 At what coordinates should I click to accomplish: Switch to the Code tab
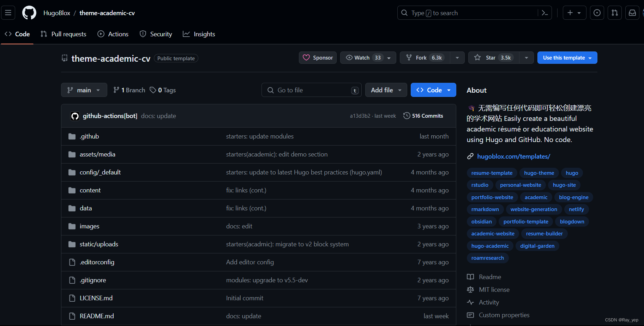[x=17, y=34]
